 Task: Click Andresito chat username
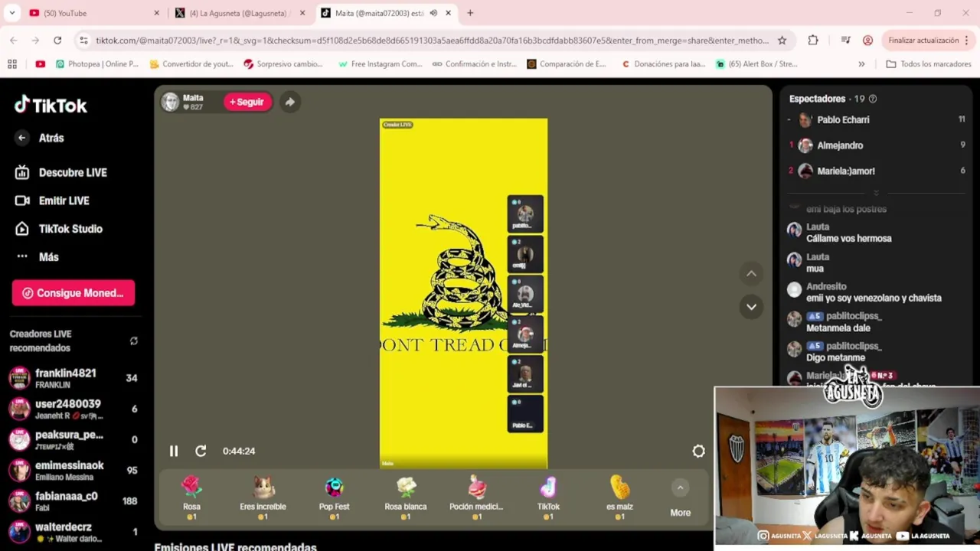826,286
